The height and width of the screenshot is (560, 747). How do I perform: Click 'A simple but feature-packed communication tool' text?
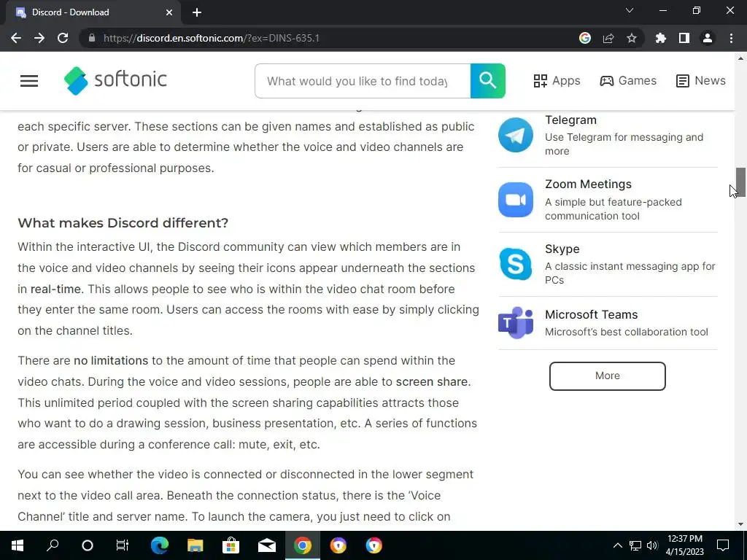click(614, 209)
